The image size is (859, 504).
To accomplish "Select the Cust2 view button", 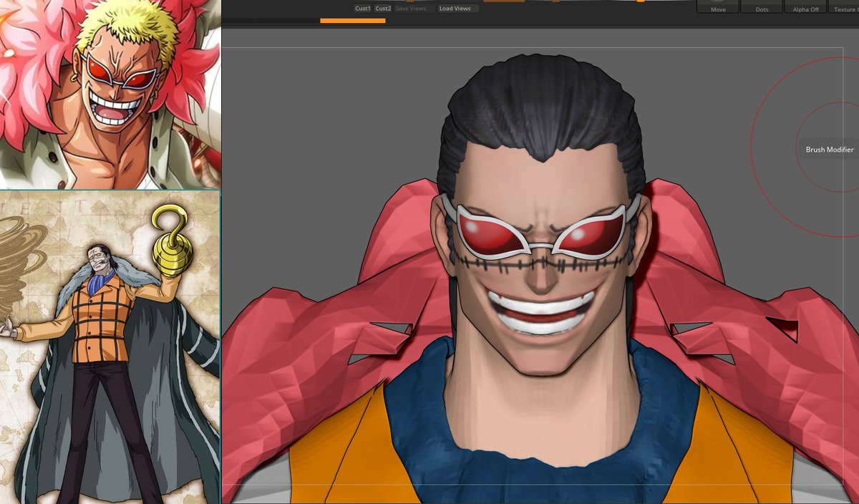I will click(383, 9).
